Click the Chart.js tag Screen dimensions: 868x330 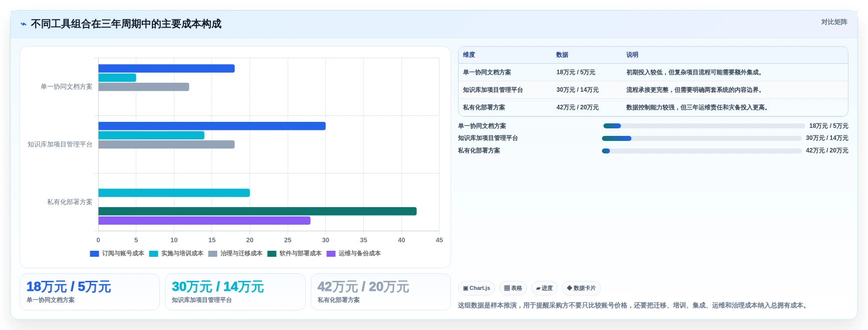point(477,288)
